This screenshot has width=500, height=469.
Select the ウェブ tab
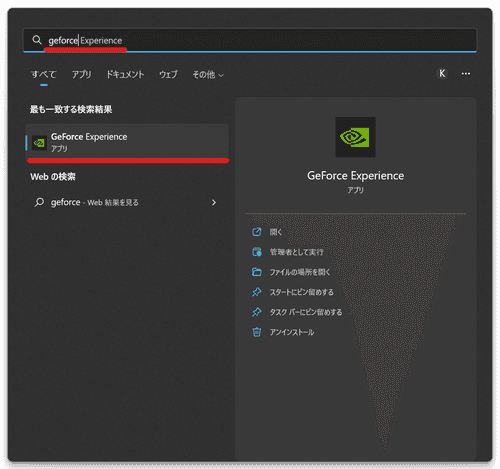(x=168, y=74)
